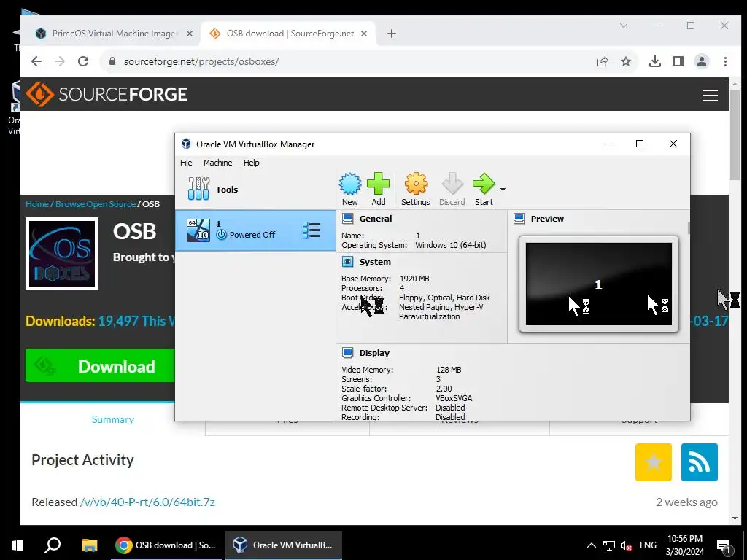Image resolution: width=747 pixels, height=560 pixels.
Task: Go back in Chrome
Action: 36,61
